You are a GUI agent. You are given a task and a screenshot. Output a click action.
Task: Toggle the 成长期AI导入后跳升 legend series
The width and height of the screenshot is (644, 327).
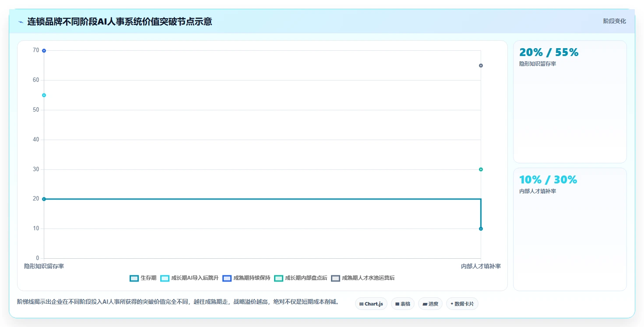[190, 278]
